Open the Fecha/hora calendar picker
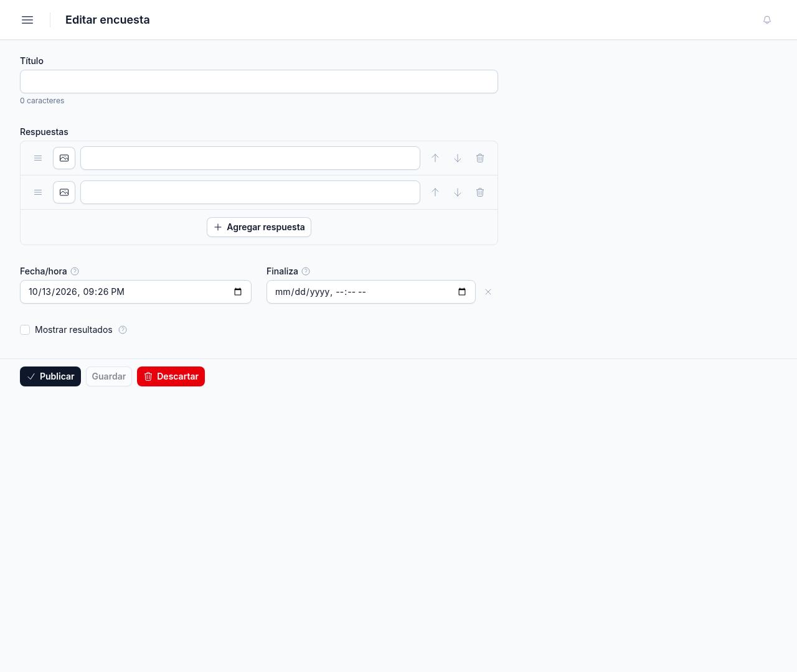 click(238, 292)
